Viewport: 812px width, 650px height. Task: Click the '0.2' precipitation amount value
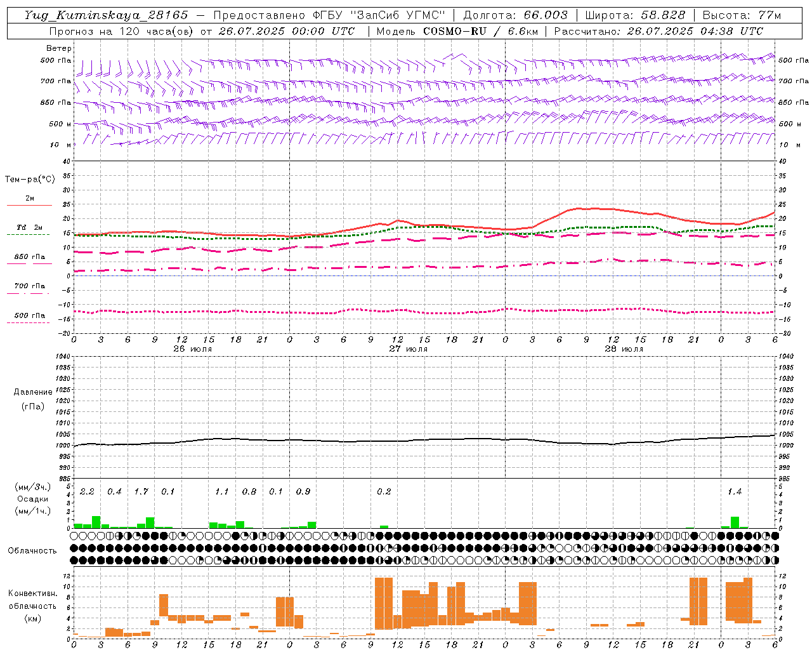pyautogui.click(x=384, y=491)
